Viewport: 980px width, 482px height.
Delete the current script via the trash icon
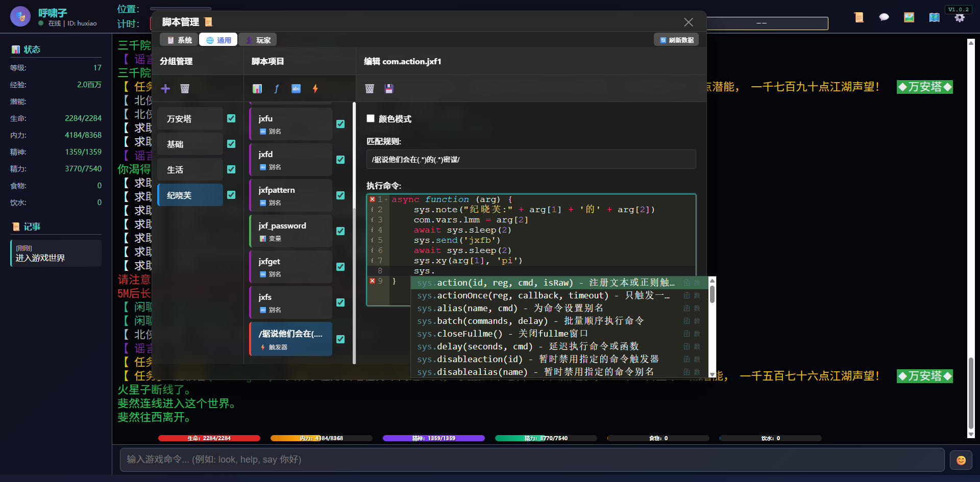click(x=369, y=88)
